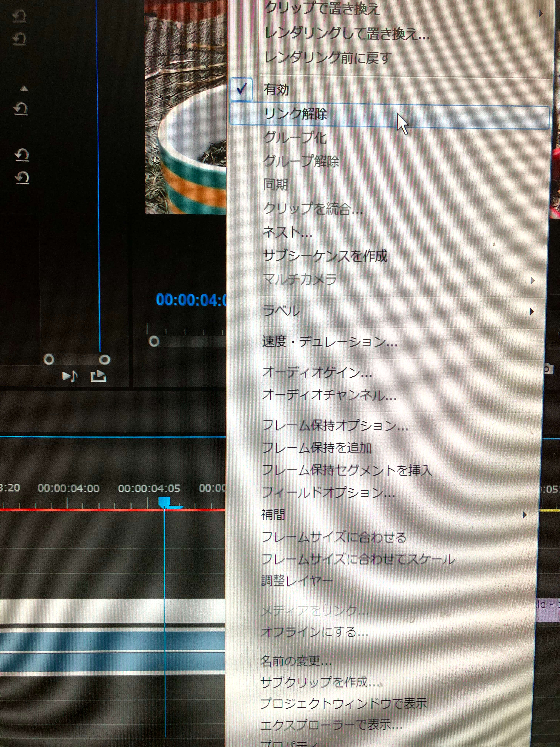Click program monitor zoom scrollbar left handle
The height and width of the screenshot is (747, 560).
pyautogui.click(x=154, y=341)
